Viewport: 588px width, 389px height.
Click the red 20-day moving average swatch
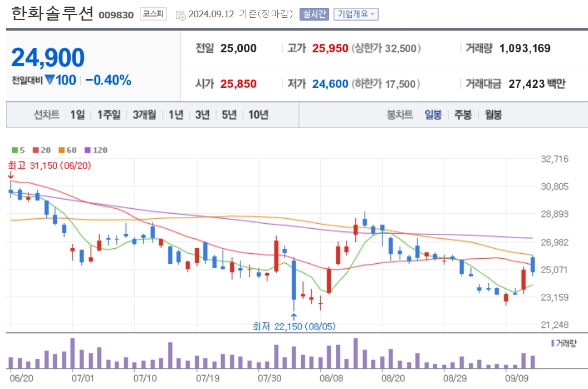(x=36, y=150)
